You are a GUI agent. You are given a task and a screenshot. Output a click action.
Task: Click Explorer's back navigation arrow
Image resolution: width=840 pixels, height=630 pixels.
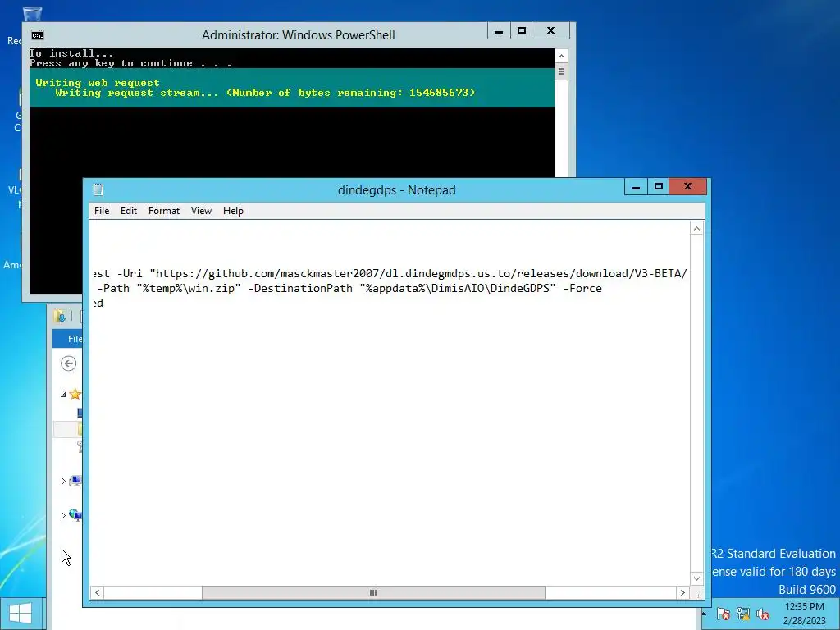(x=69, y=363)
